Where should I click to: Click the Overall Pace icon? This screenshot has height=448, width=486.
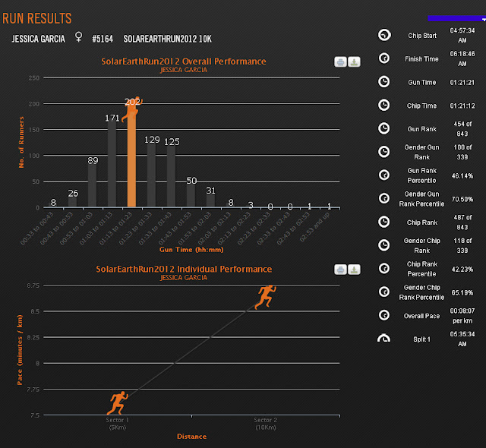click(x=384, y=315)
